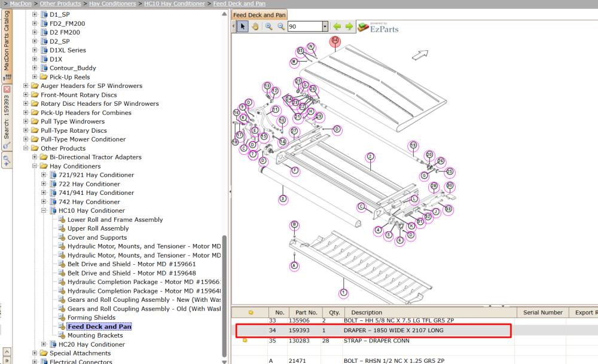Click the Contour_Buddy catalog icon
This screenshot has height=364, width=598.
pyautogui.click(x=44, y=68)
